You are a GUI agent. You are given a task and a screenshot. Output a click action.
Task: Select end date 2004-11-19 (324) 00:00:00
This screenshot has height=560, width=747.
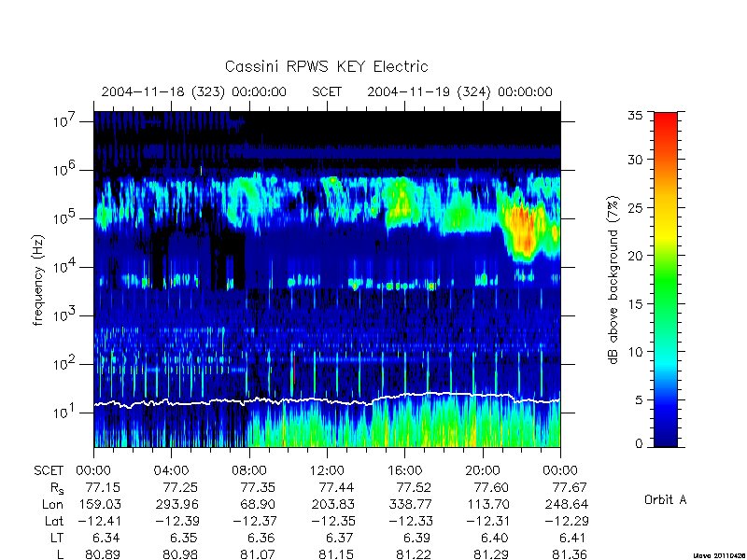point(459,91)
